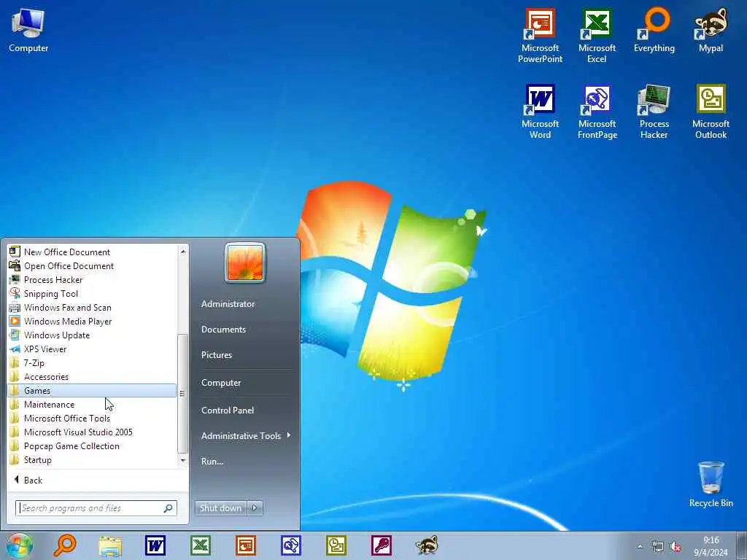This screenshot has height=560, width=747.
Task: Launch Outlook from the taskbar
Action: pyautogui.click(x=336, y=545)
